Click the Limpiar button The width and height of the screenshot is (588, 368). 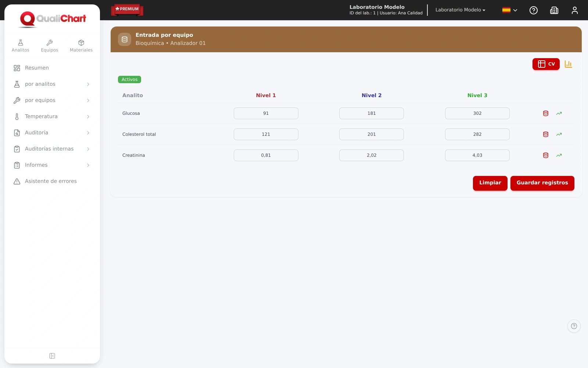pos(490,183)
